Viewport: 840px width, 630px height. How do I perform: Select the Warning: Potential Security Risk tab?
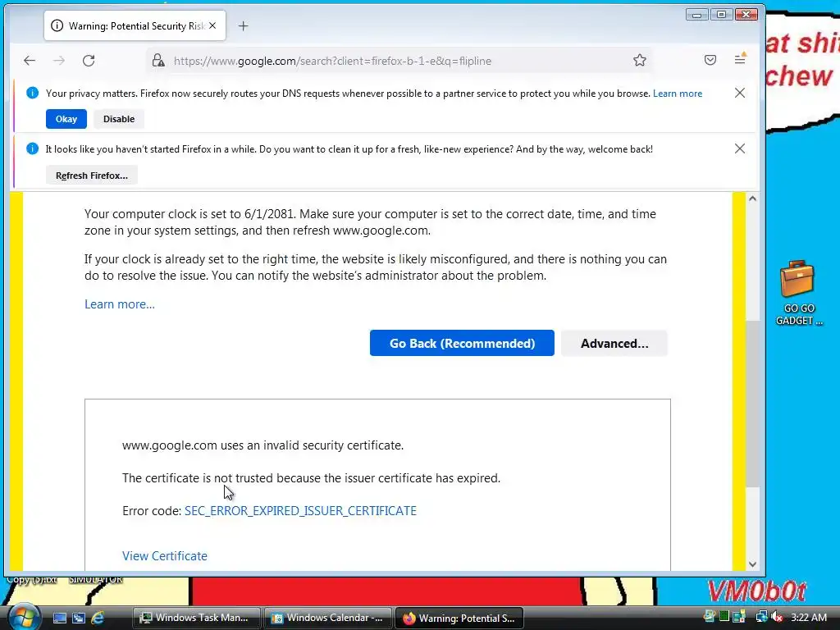tap(135, 25)
